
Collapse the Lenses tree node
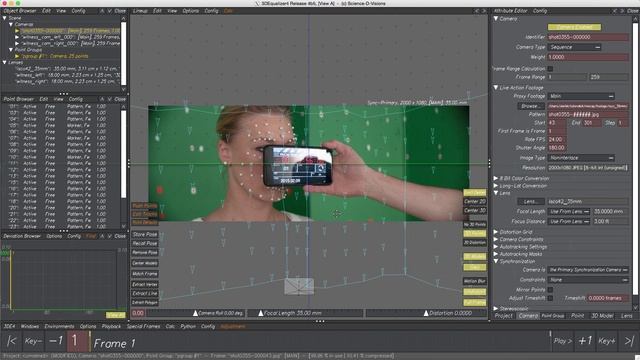coord(4,62)
